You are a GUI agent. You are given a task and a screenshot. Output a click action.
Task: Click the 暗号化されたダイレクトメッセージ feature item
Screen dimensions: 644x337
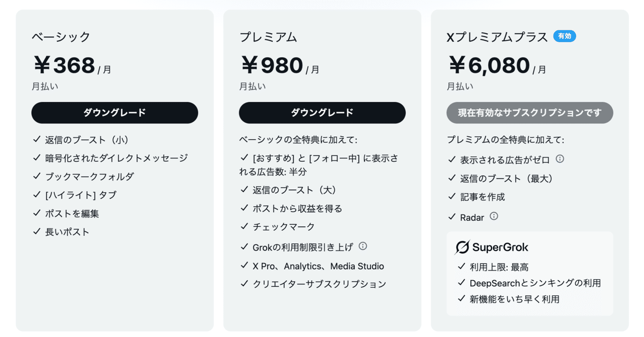tap(110, 158)
